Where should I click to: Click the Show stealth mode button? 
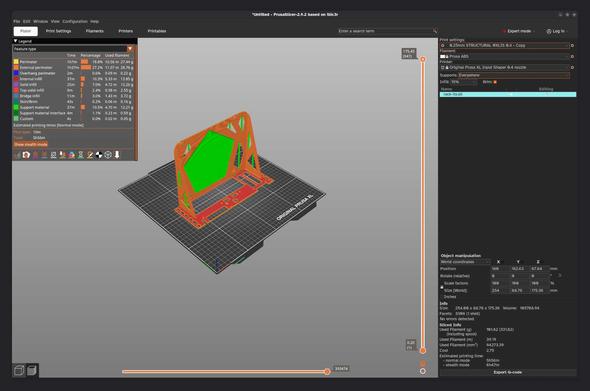(31, 145)
